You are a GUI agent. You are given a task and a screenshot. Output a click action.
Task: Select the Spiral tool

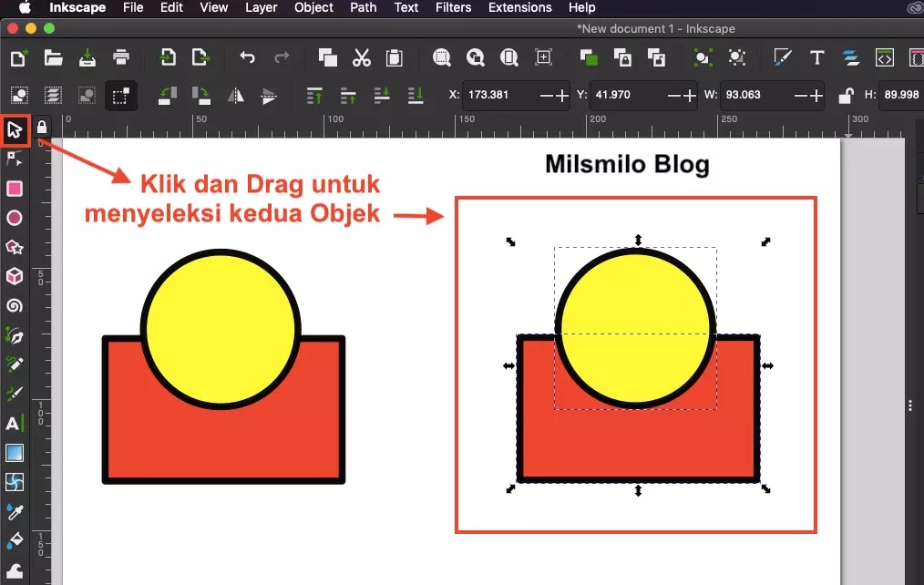[15, 306]
